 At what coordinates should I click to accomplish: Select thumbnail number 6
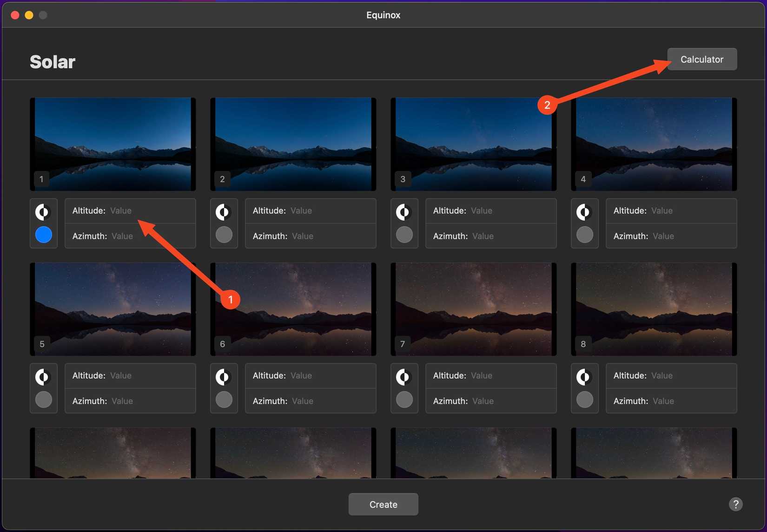(293, 309)
